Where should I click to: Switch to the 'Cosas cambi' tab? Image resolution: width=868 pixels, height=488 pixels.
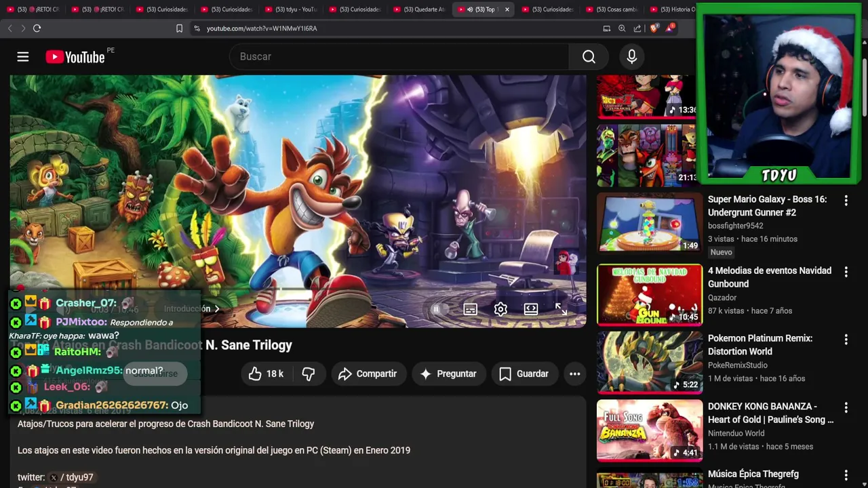coord(612,9)
